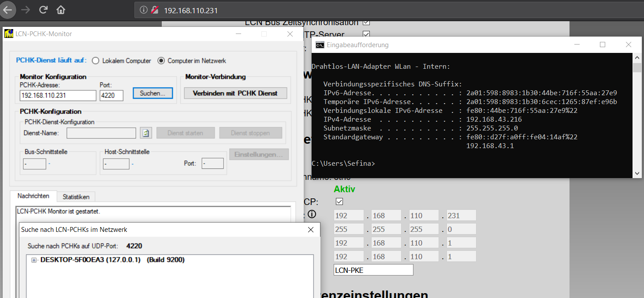Uncheck the DHCP checkbox below Aktiv
Image resolution: width=644 pixels, height=298 pixels.
click(339, 201)
